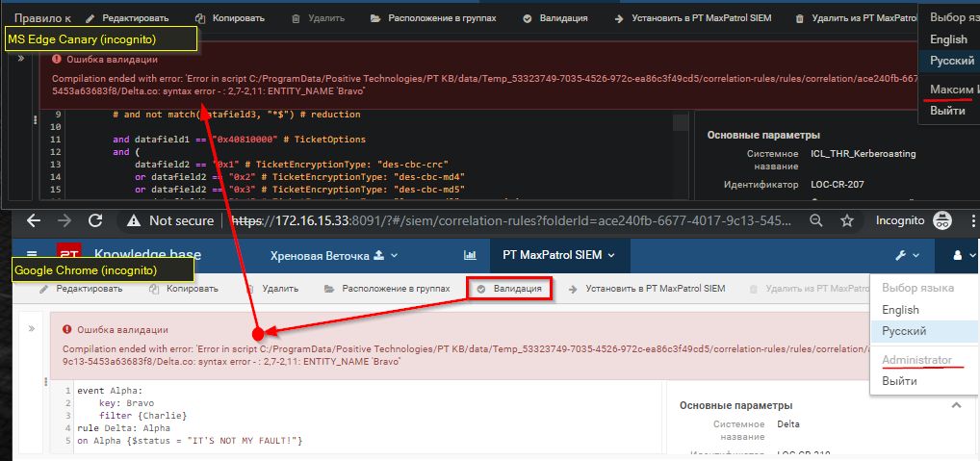Click the code line 'event Alpha:'
Screen dimensions: 980x461
[110, 391]
